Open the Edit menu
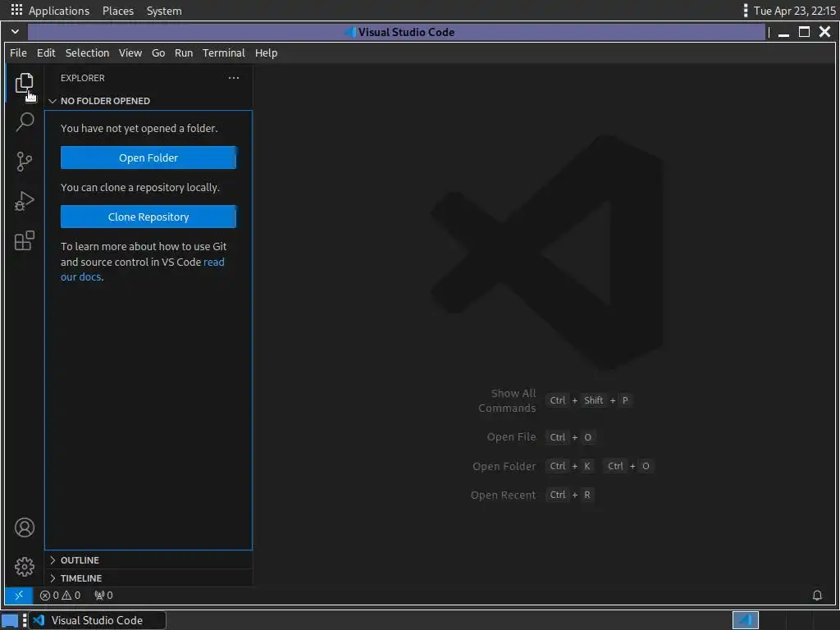 46,53
